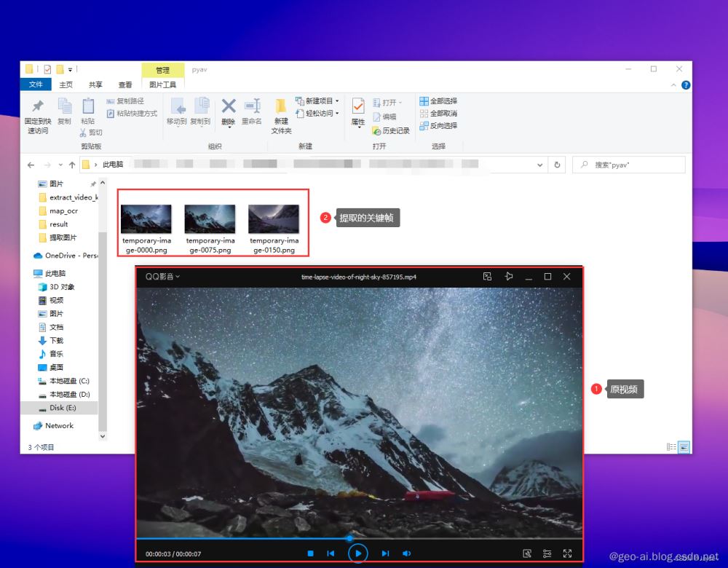Toggle fullscreen mode in QQ Player
728x568 pixels.
[x=567, y=553]
